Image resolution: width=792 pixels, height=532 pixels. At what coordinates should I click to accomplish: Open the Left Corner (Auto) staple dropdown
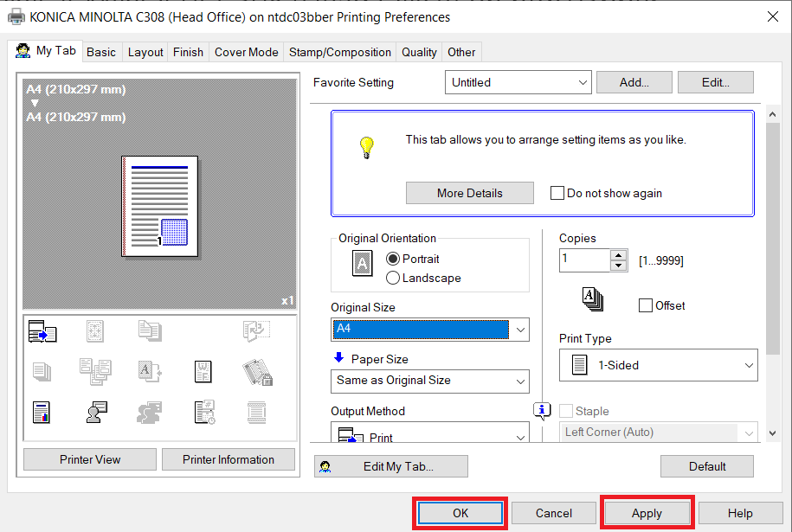pyautogui.click(x=659, y=432)
